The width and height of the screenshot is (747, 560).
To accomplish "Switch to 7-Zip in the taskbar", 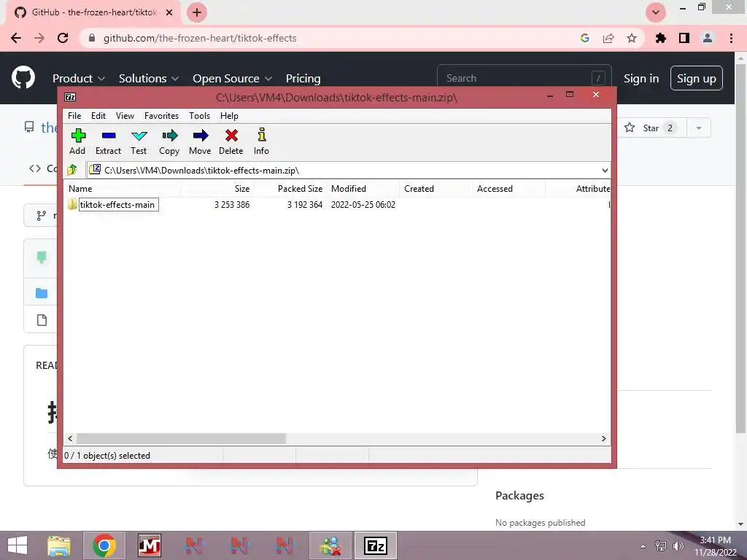I will coord(376,545).
